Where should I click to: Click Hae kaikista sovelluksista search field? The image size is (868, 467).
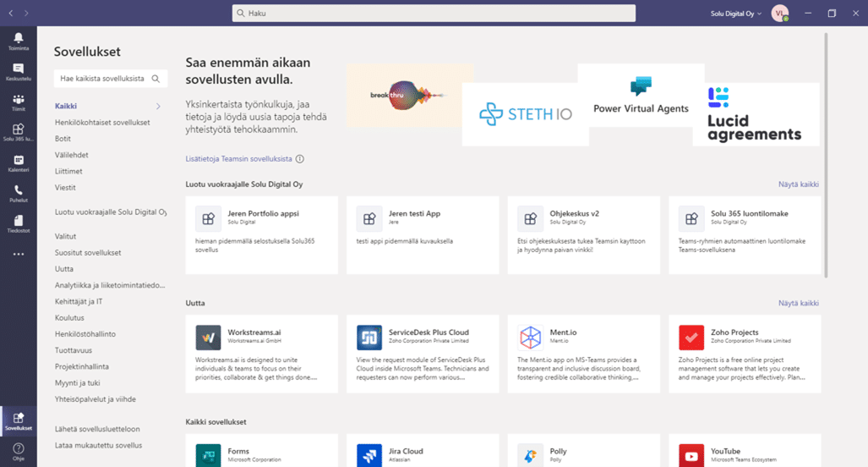tap(110, 79)
